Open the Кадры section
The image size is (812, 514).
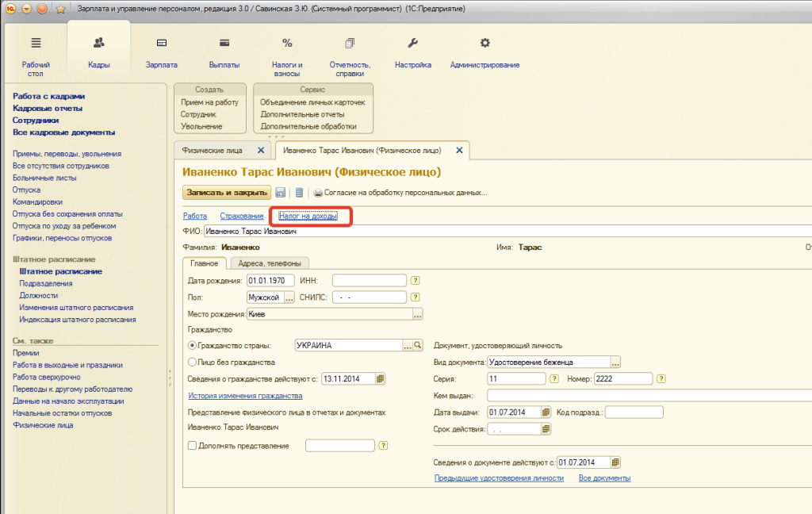tap(98, 52)
